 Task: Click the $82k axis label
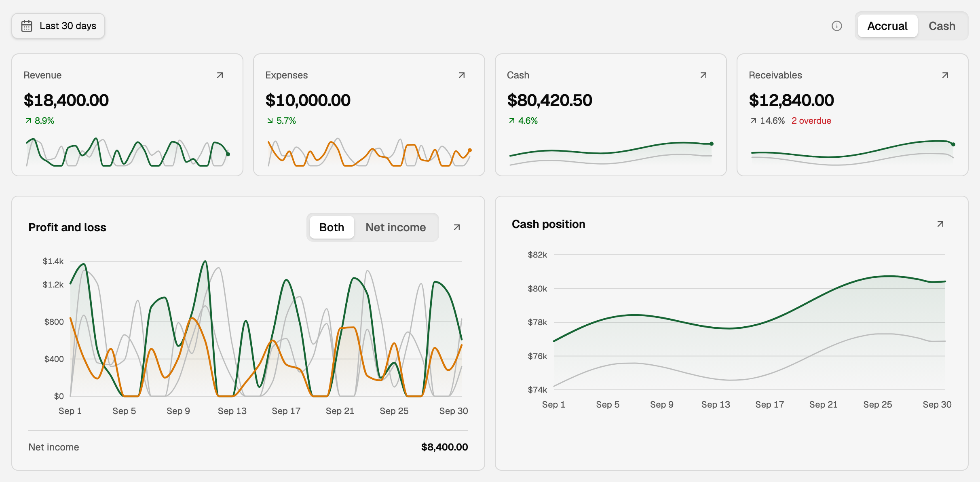(x=537, y=255)
